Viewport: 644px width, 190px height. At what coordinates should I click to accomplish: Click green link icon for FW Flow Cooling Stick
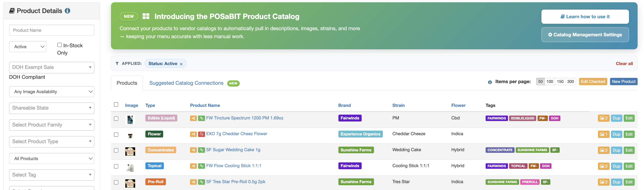point(201,166)
